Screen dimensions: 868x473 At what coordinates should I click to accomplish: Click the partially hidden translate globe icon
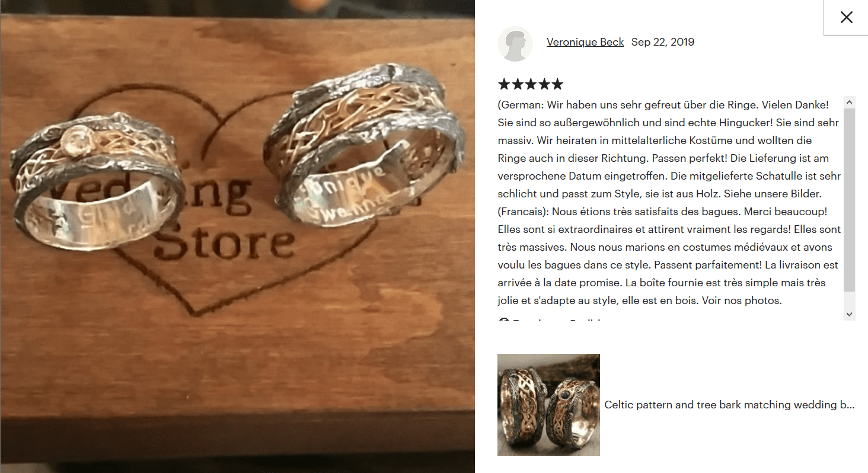[504, 321]
